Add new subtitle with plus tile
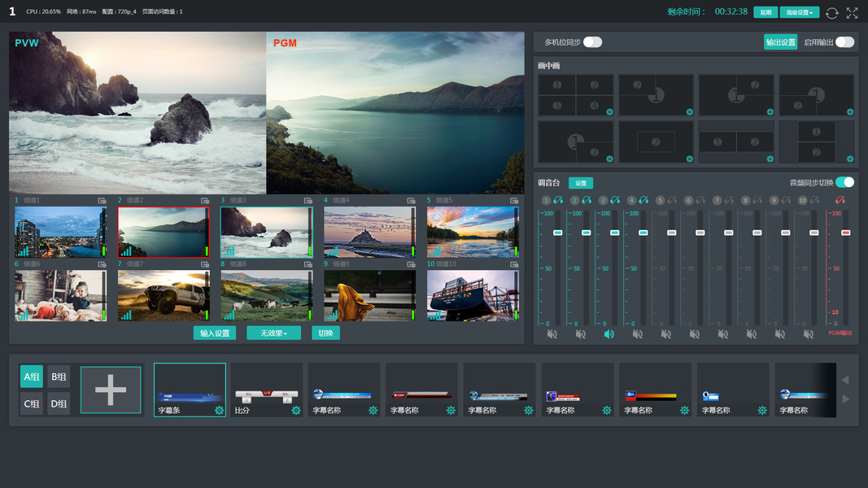This screenshot has height=488, width=868. tap(111, 390)
